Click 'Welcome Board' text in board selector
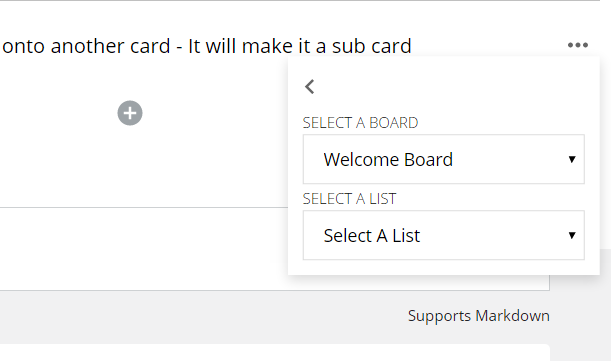Viewport: 611px width, 361px height. (x=388, y=159)
